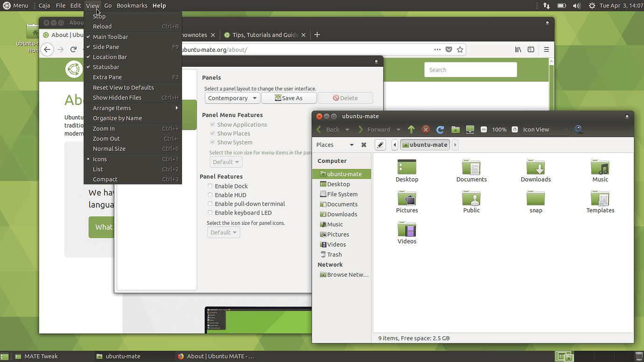Screen dimensions: 644x362
Task: Save the panel layout with Save As
Action: (288, 97)
